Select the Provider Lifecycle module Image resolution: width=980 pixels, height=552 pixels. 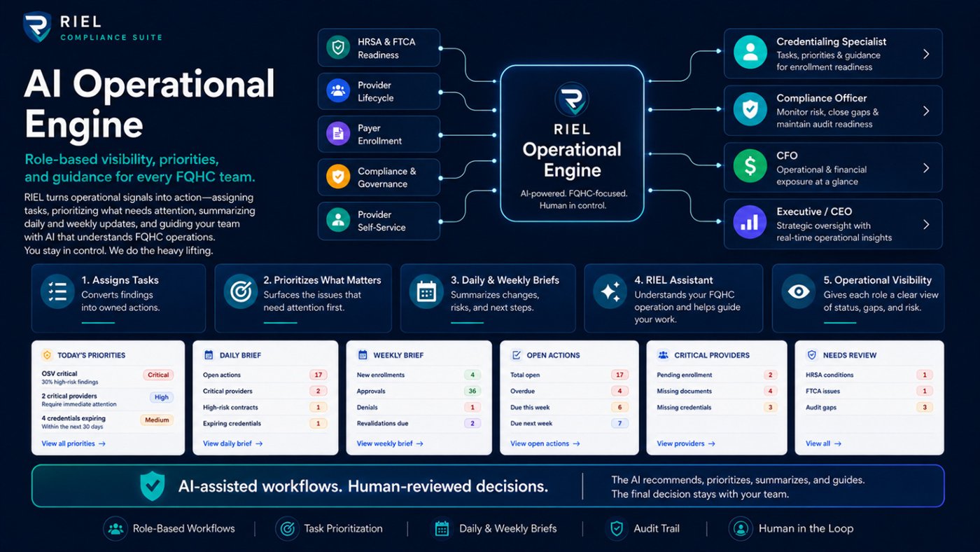(379, 92)
